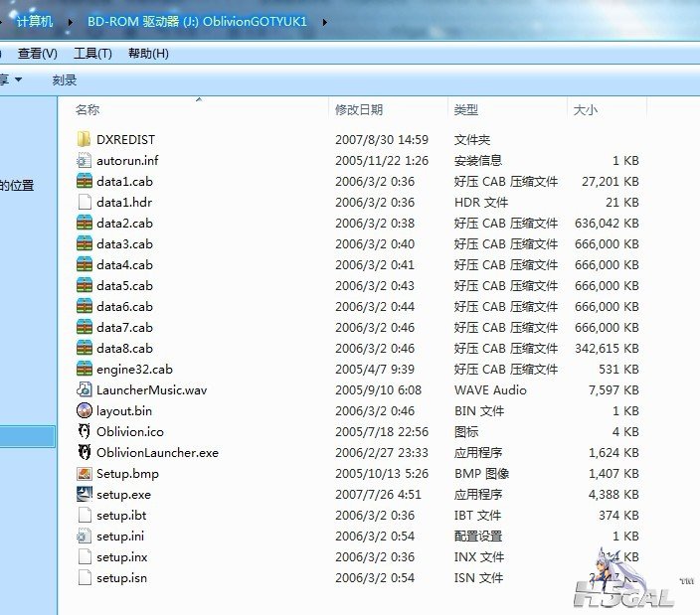Image resolution: width=700 pixels, height=615 pixels.
Task: Click folder name DXREDIST
Action: tap(126, 139)
